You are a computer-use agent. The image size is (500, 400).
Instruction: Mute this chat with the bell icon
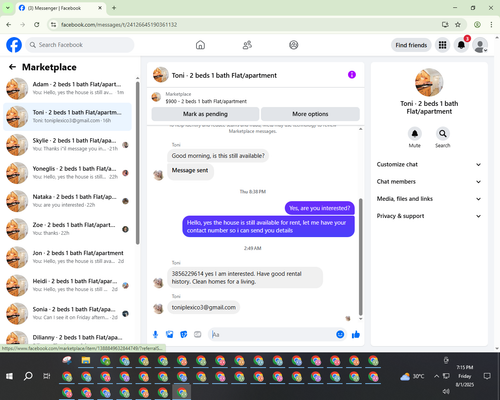point(415,134)
